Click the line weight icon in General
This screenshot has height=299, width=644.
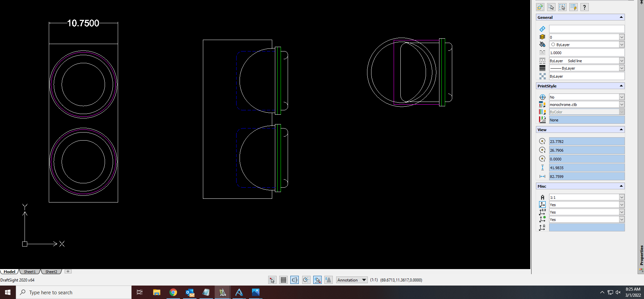point(542,68)
